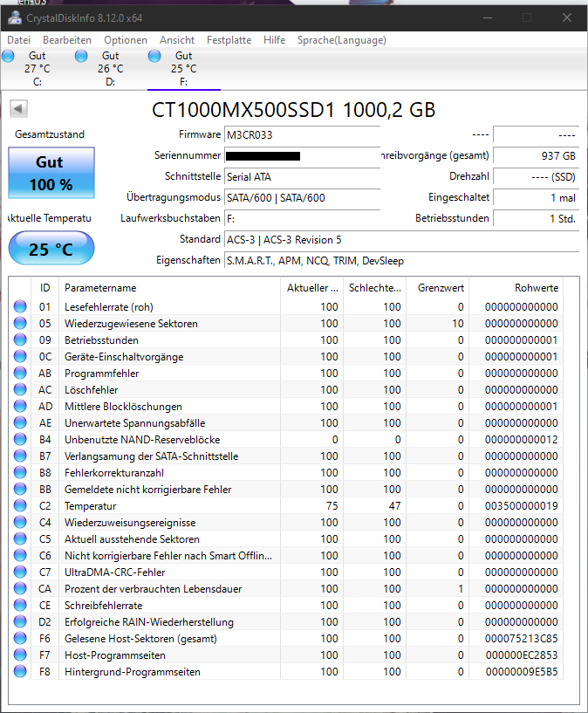The width and height of the screenshot is (588, 713).
Task: Click the Eigenschaften field with S.M.A.R.T.
Action: click(x=401, y=261)
